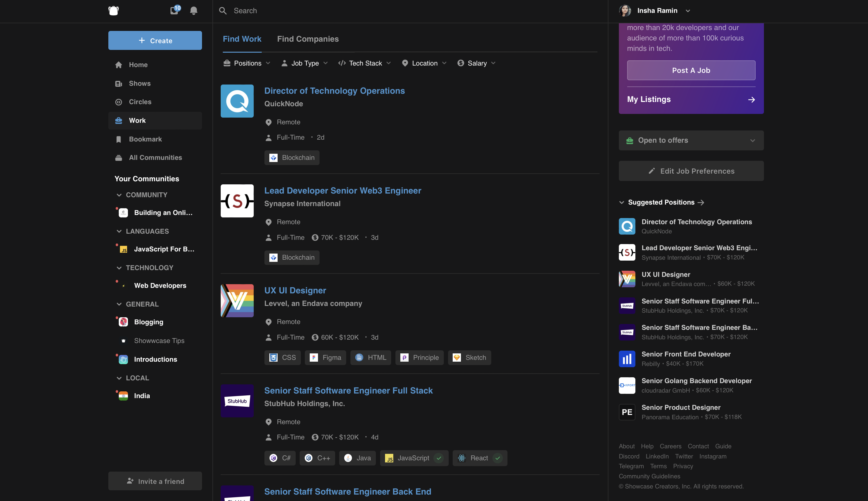Open the Job Type filter dropdown
This screenshot has height=501, width=868.
(x=305, y=63)
